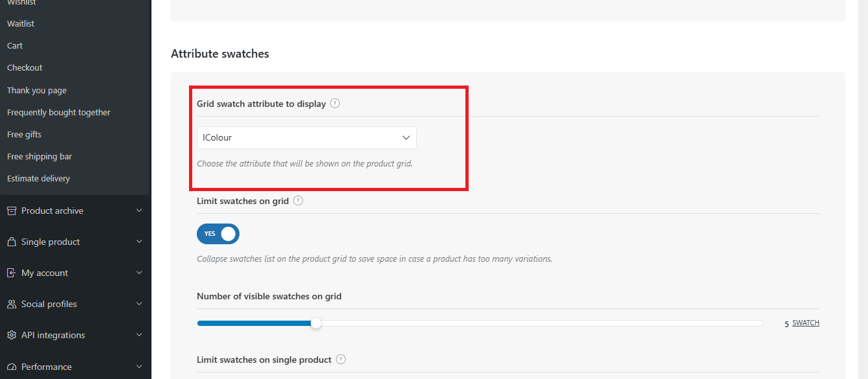The height and width of the screenshot is (379, 868).
Task: Click help icon beside Limit swatches on single product
Action: click(340, 360)
